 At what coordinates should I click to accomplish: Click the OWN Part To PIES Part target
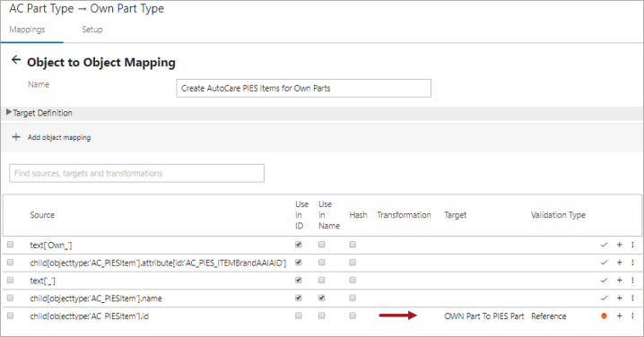pos(484,316)
